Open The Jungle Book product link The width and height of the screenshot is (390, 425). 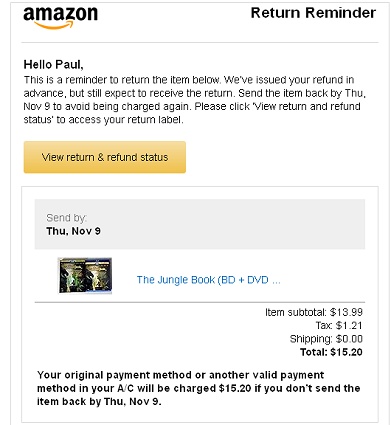[x=208, y=280]
